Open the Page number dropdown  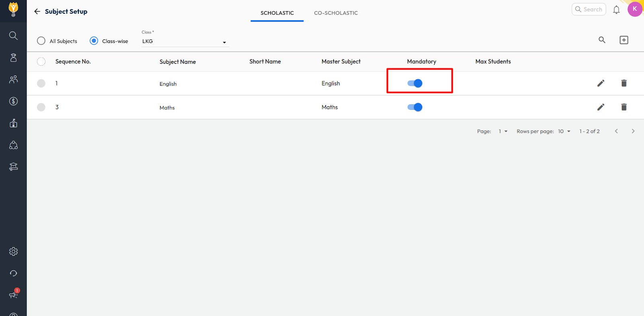503,131
